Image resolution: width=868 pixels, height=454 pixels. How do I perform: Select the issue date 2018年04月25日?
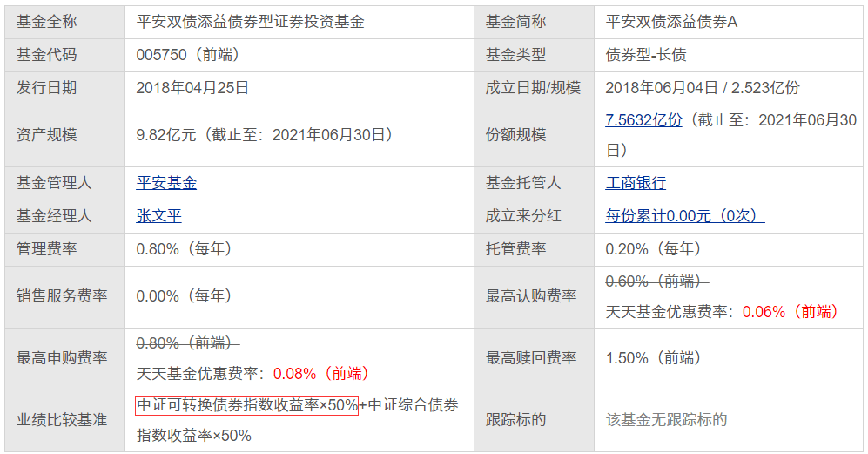(x=192, y=88)
